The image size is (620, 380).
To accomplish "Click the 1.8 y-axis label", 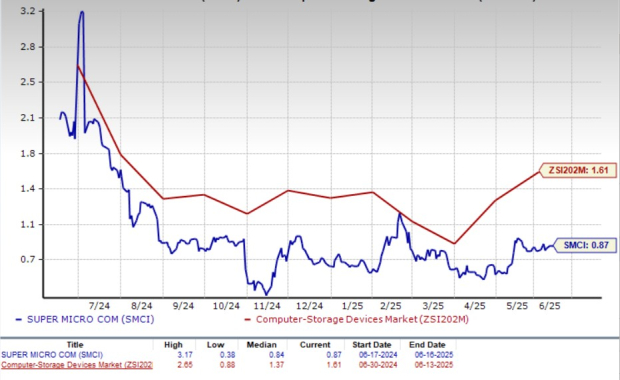I will point(27,153).
